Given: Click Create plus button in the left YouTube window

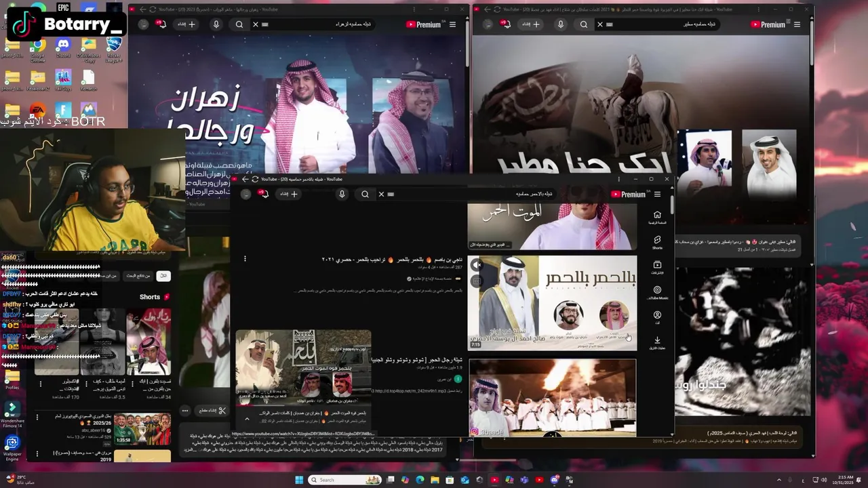Looking at the screenshot, I should (x=187, y=24).
